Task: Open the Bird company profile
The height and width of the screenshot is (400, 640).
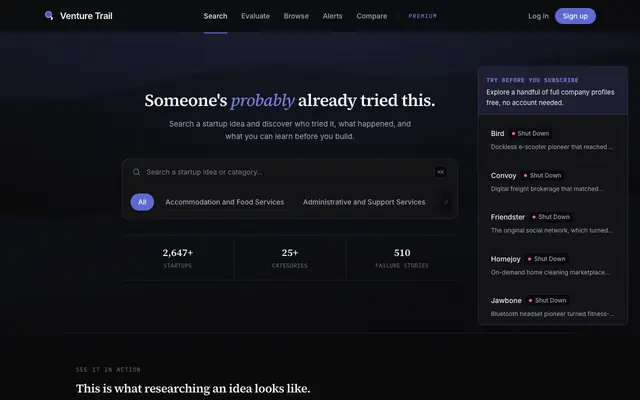Action: pos(552,140)
